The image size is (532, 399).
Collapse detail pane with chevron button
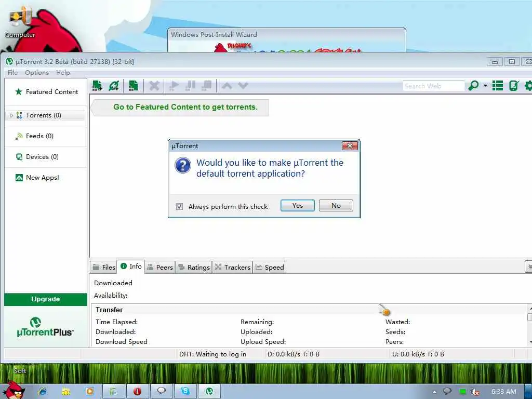[x=528, y=267]
